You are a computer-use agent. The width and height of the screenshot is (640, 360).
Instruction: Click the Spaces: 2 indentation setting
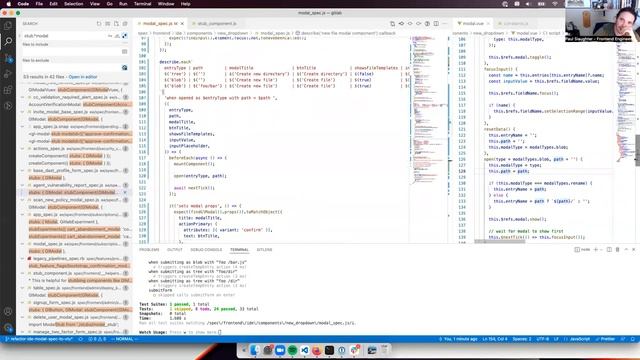(x=522, y=339)
